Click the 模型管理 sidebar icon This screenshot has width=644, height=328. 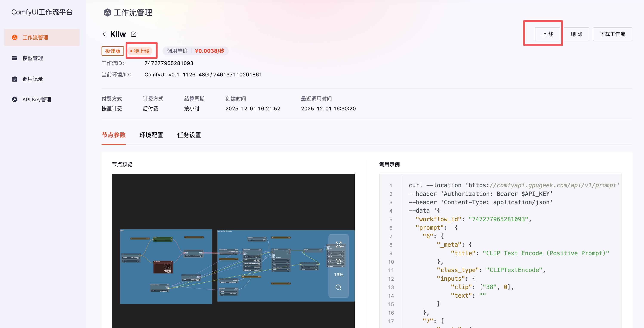(15, 58)
